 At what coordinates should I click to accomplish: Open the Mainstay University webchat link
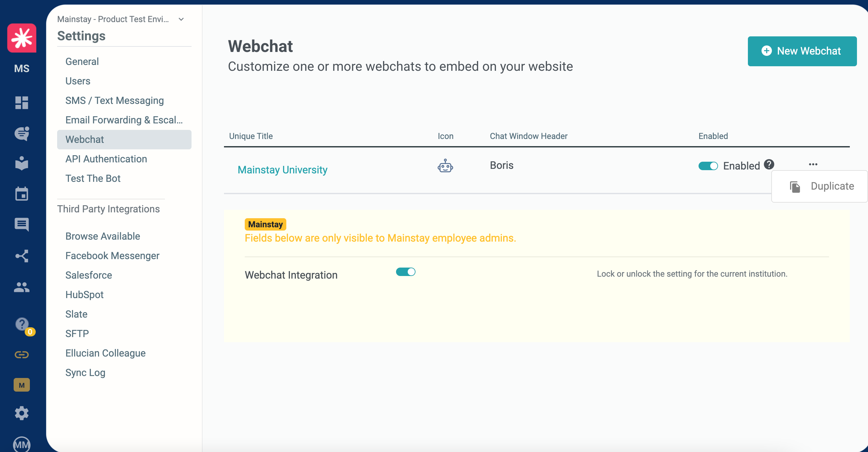click(282, 170)
